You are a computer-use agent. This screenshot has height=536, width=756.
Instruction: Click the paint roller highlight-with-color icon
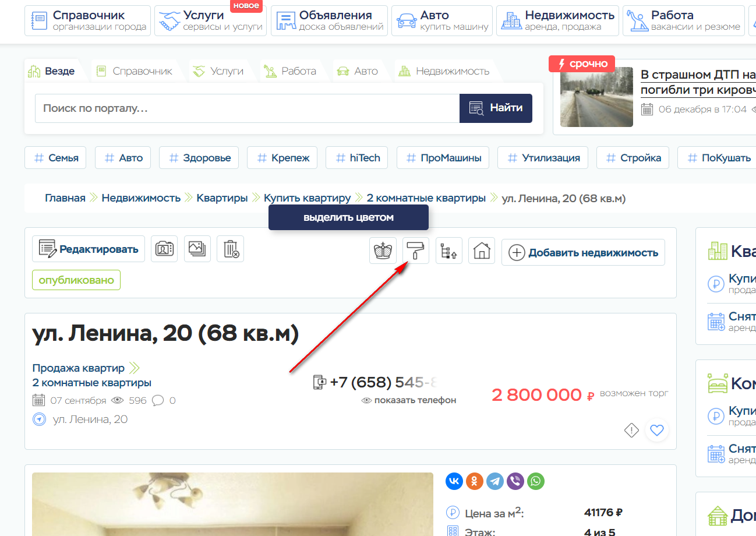point(416,251)
